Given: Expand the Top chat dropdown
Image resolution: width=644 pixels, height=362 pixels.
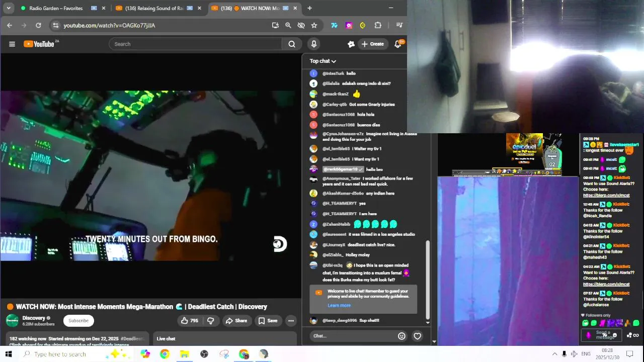Looking at the screenshot, I should [x=323, y=61].
